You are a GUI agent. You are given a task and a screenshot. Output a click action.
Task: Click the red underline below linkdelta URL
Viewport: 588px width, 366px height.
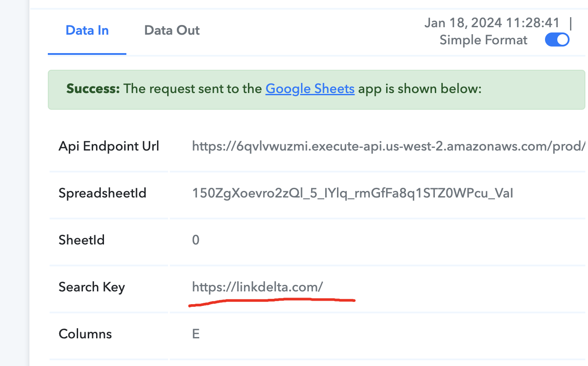tap(272, 302)
